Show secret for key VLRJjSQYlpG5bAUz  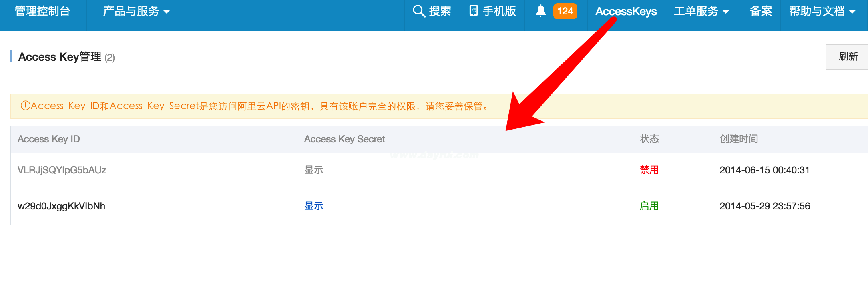(x=314, y=170)
